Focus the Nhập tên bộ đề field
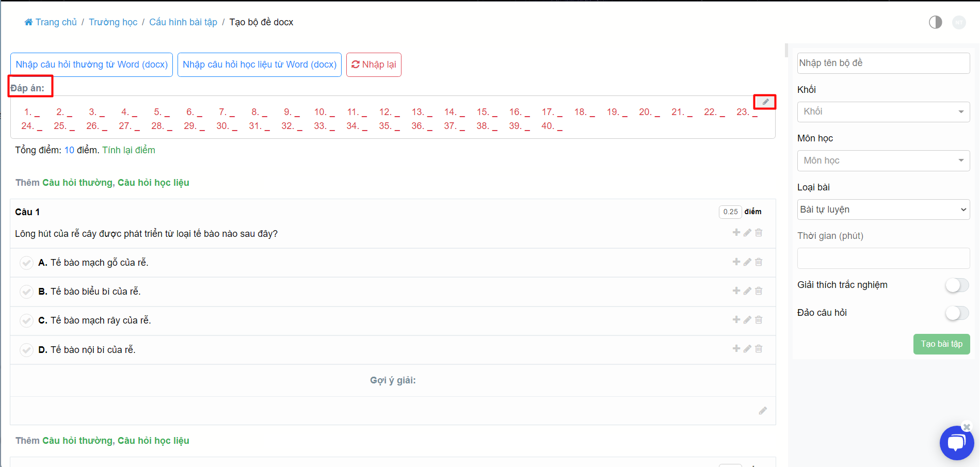 (x=883, y=63)
